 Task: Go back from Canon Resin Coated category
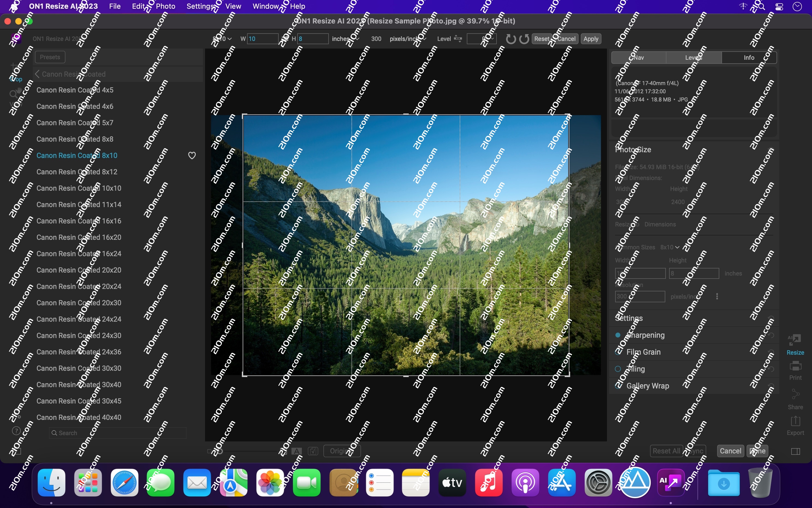click(x=37, y=74)
